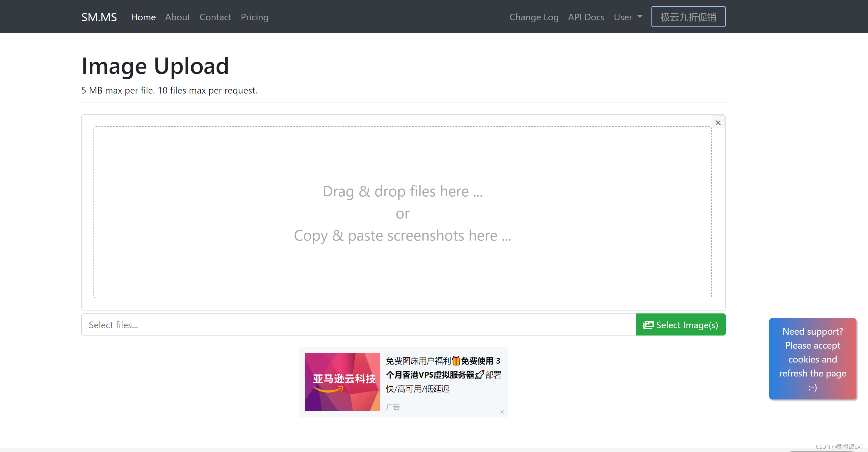Open API Docs from navbar

coord(586,17)
